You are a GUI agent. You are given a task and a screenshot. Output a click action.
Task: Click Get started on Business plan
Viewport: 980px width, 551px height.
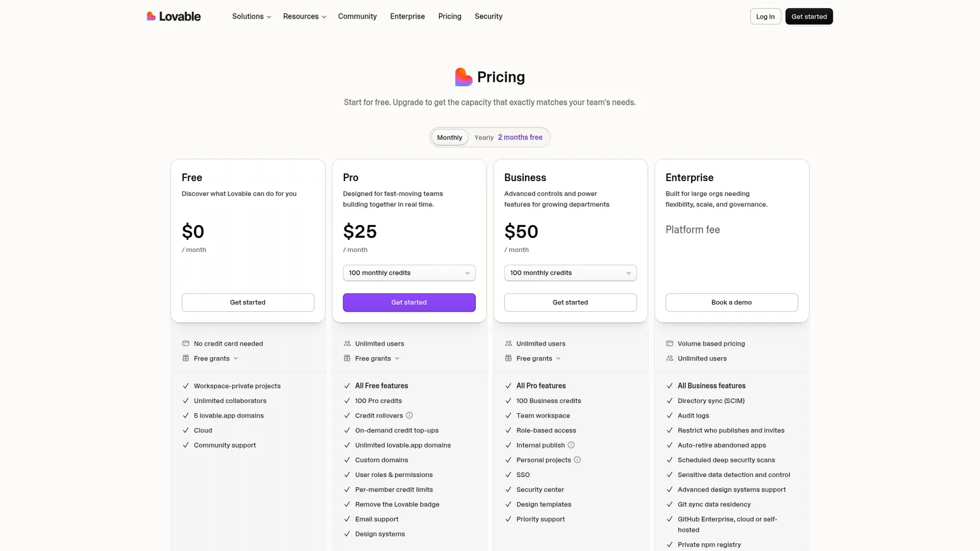[x=570, y=302]
